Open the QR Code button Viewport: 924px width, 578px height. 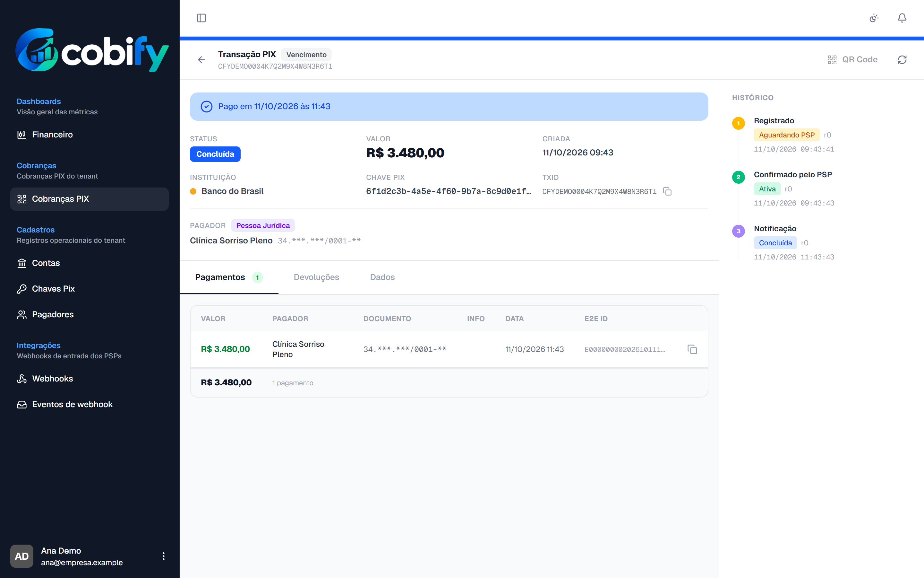click(852, 60)
